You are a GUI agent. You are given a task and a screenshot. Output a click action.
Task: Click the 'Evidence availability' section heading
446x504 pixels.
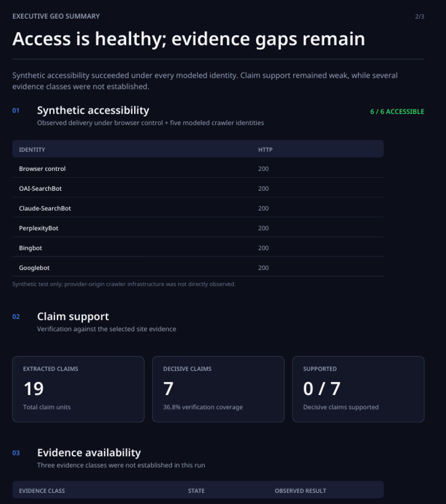[x=89, y=452]
